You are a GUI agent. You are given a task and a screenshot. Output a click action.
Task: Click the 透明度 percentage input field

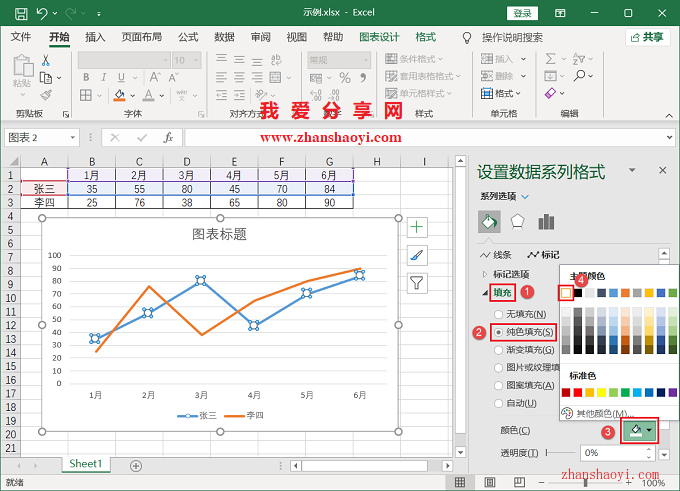613,453
